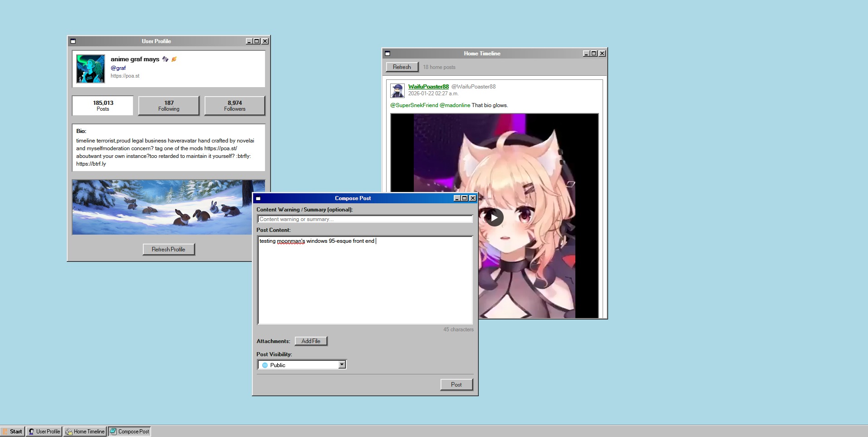The image size is (868, 437).
Task: Click Add File to attach media
Action: [x=311, y=341]
